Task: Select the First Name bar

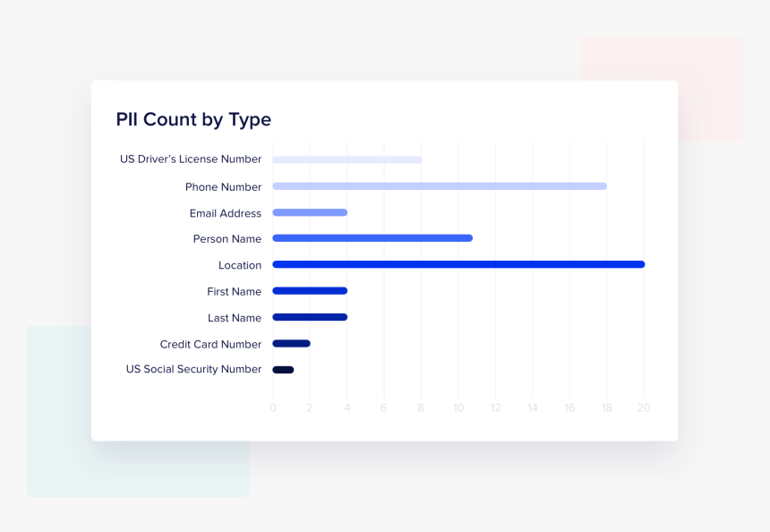Action: 310,291
